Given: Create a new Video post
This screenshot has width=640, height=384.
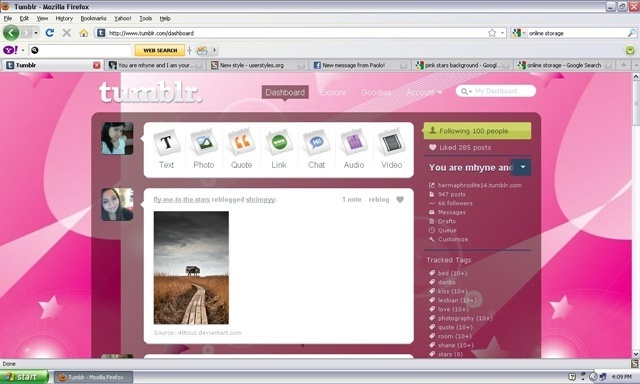Looking at the screenshot, I should click(391, 149).
